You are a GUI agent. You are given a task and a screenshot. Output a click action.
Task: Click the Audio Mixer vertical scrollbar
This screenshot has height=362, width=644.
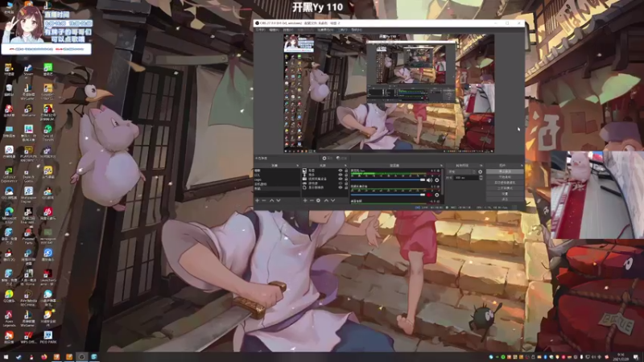coord(442,182)
